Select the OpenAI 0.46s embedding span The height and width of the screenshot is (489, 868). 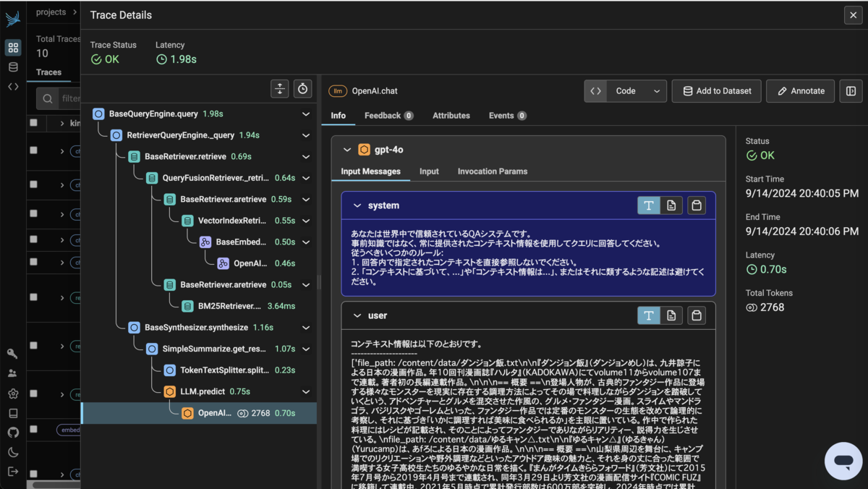199,263
